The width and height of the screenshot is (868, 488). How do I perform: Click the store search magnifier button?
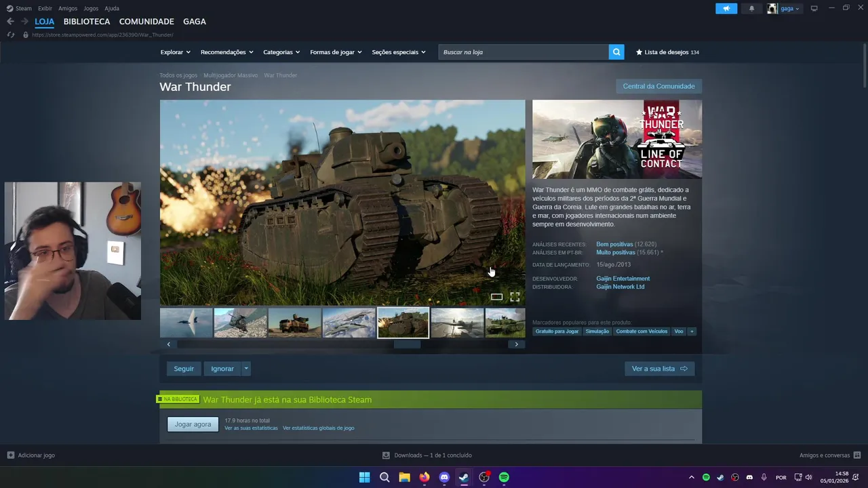click(616, 52)
